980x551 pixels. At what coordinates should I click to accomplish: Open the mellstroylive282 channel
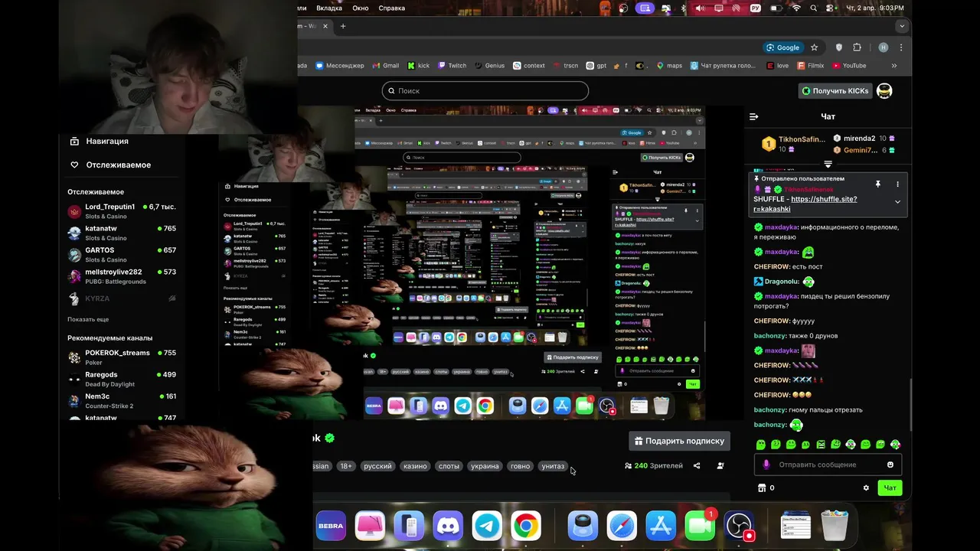pyautogui.click(x=122, y=276)
